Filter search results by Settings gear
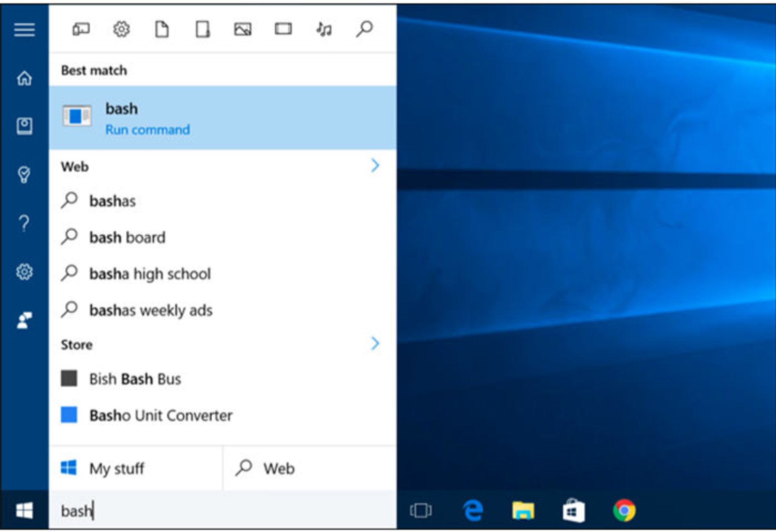 (121, 29)
